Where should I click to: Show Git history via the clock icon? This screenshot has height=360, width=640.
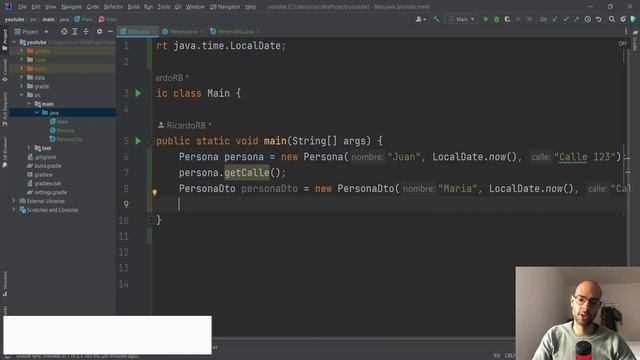pos(587,19)
